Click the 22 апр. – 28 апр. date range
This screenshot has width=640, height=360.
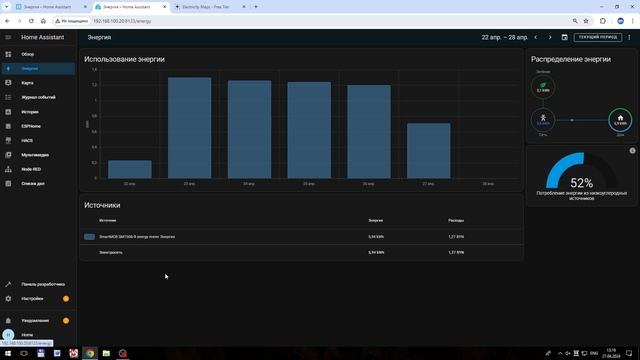[x=504, y=37]
